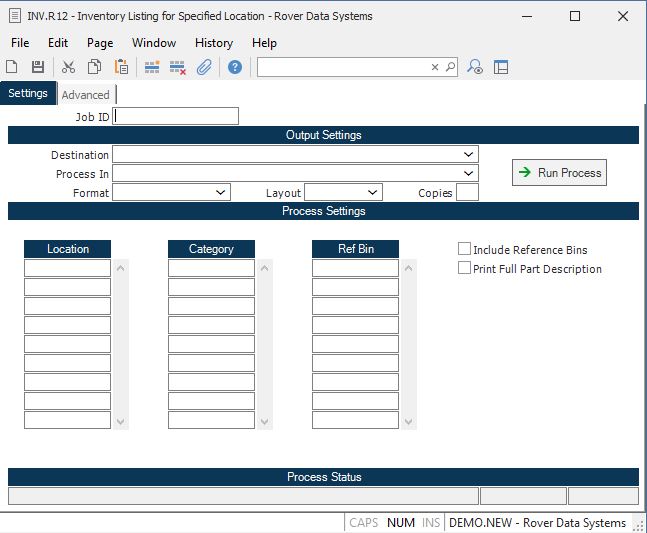Screen dimensions: 647x533
Task: Open attachments with the paperclip icon
Action: tap(204, 67)
